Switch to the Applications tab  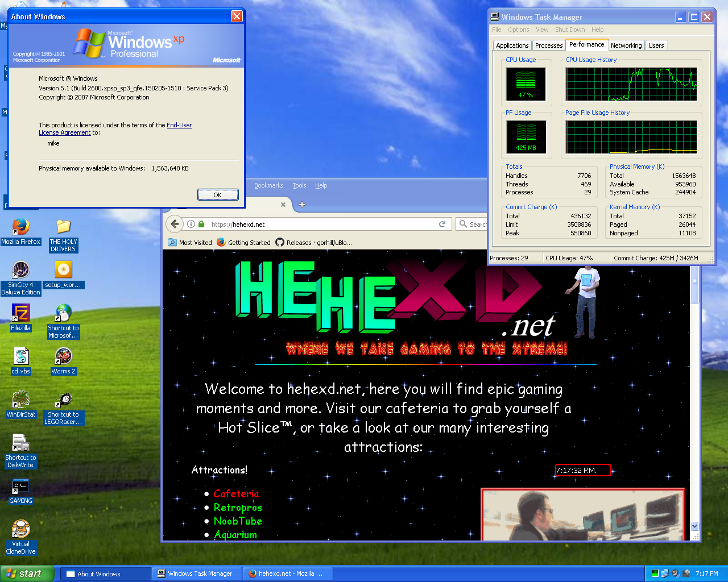coord(512,45)
